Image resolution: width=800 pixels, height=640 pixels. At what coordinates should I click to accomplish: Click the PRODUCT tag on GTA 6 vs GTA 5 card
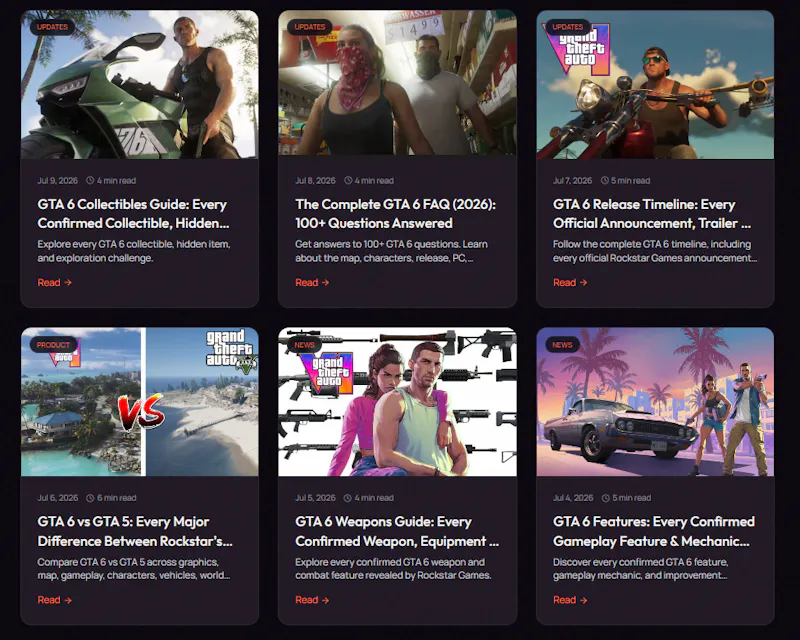(x=53, y=345)
